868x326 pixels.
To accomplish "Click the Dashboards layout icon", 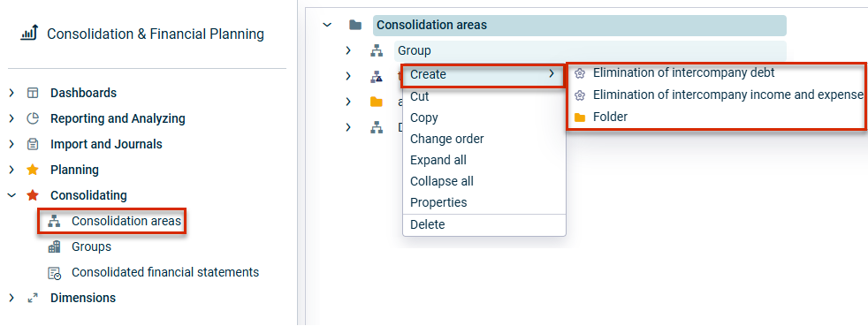I will pos(33,93).
